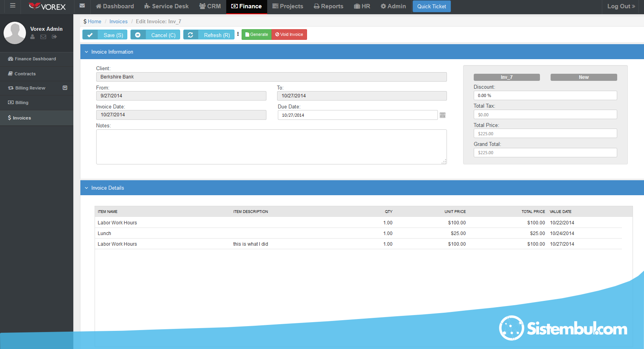Viewport: 644px width, 349px height.
Task: Click into the Notes text area
Action: [271, 147]
